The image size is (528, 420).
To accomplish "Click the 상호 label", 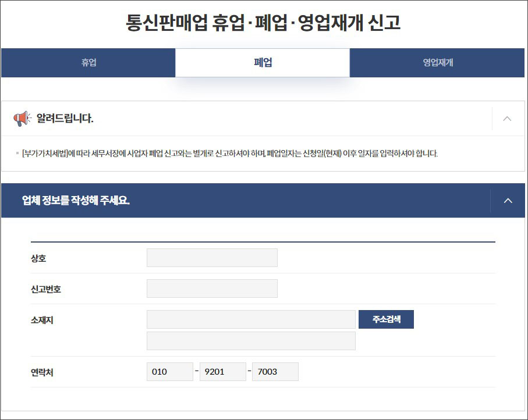I will (x=38, y=258).
